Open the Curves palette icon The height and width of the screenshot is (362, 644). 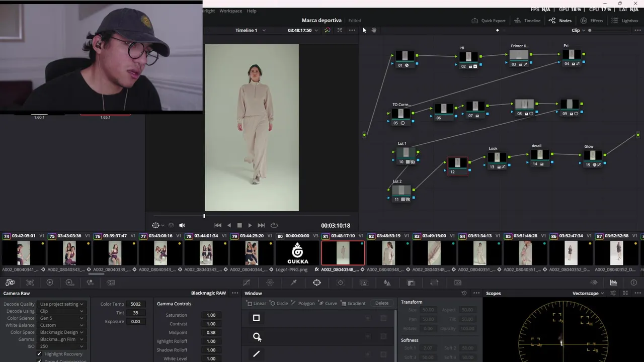pyautogui.click(x=247, y=283)
